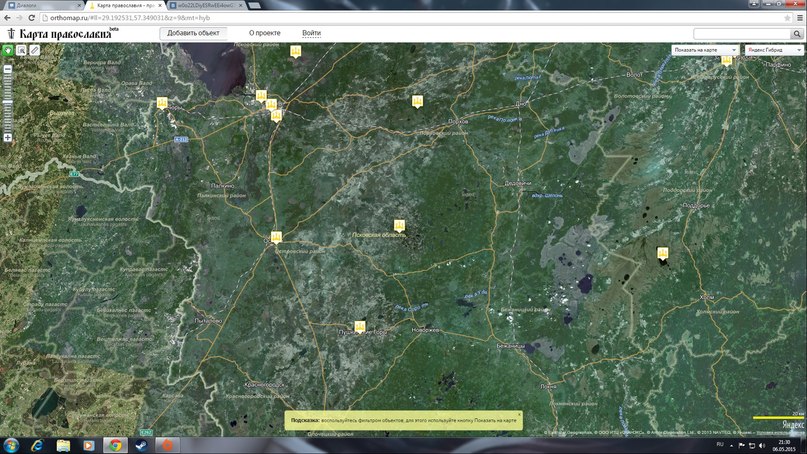Launch Internet Explorer from the taskbar
The height and width of the screenshot is (454, 807).
37,445
